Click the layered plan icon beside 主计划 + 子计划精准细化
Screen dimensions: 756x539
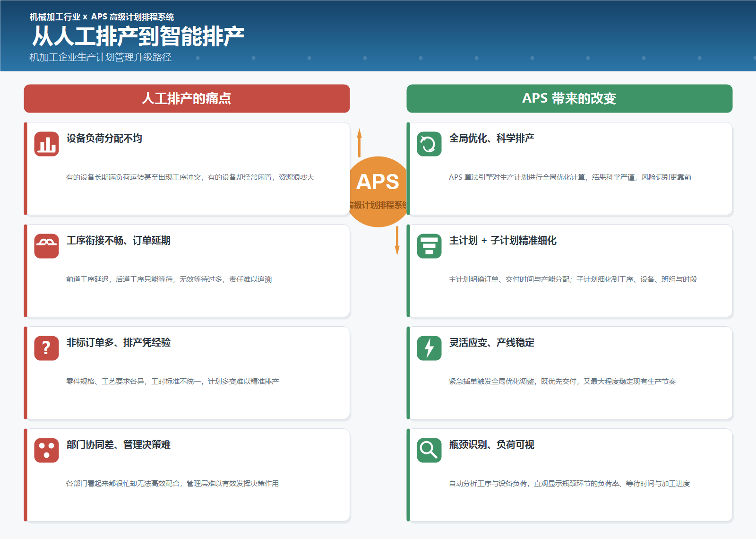pos(429,246)
